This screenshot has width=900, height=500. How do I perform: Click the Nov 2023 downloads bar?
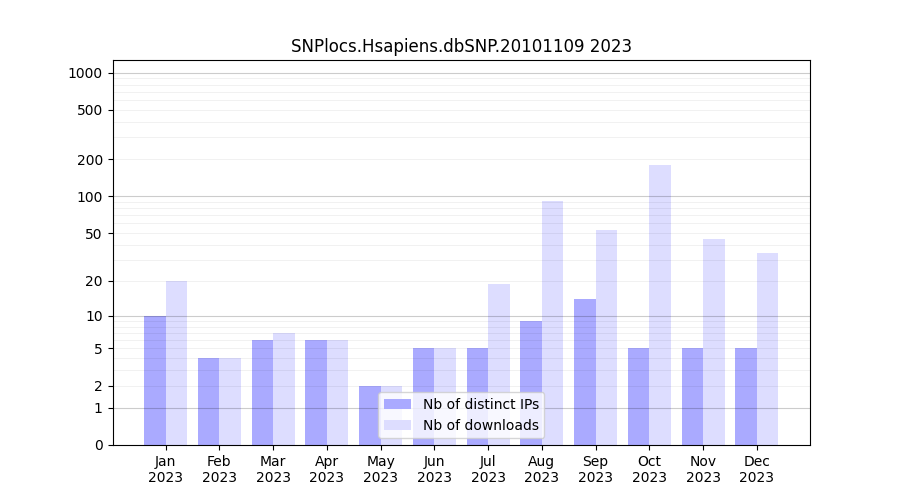click(x=714, y=342)
